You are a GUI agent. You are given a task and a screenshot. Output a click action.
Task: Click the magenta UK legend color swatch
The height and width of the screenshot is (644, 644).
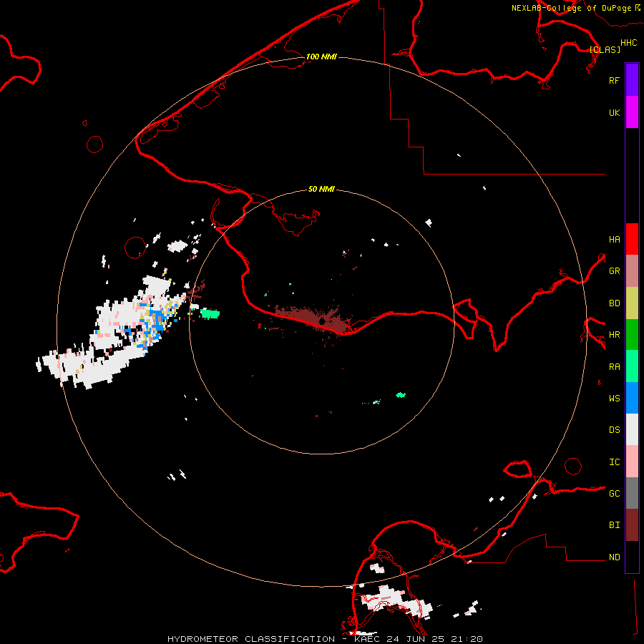pyautogui.click(x=632, y=112)
